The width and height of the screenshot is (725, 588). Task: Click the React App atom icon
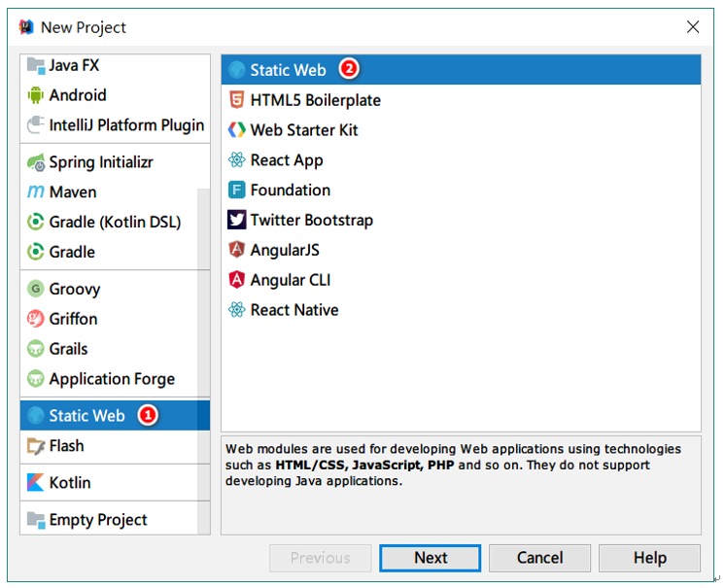tap(237, 160)
